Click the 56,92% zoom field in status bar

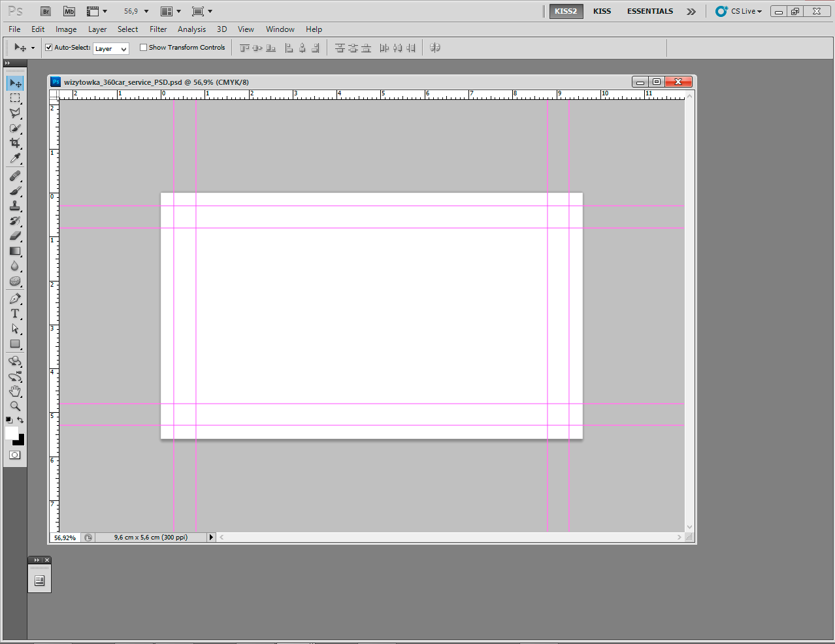tap(65, 538)
